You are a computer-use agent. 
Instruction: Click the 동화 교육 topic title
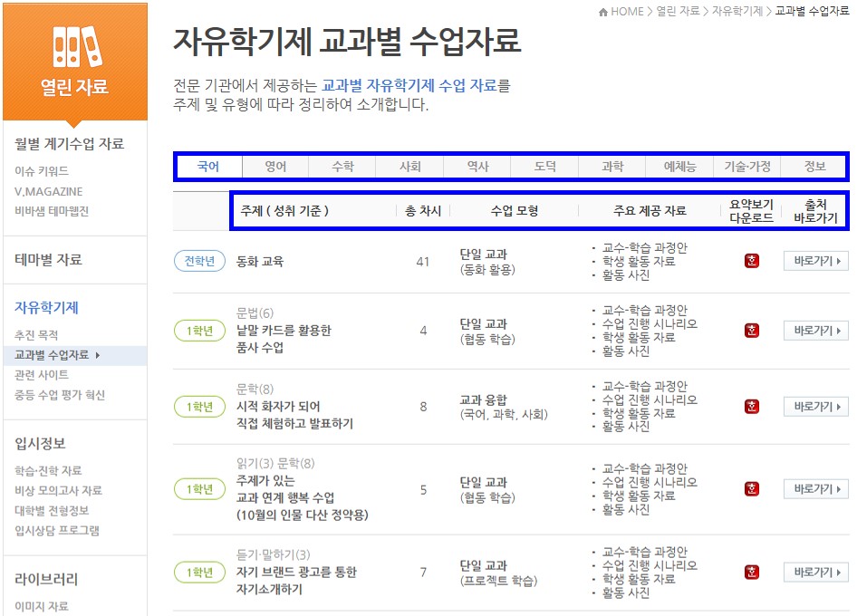click(x=260, y=261)
